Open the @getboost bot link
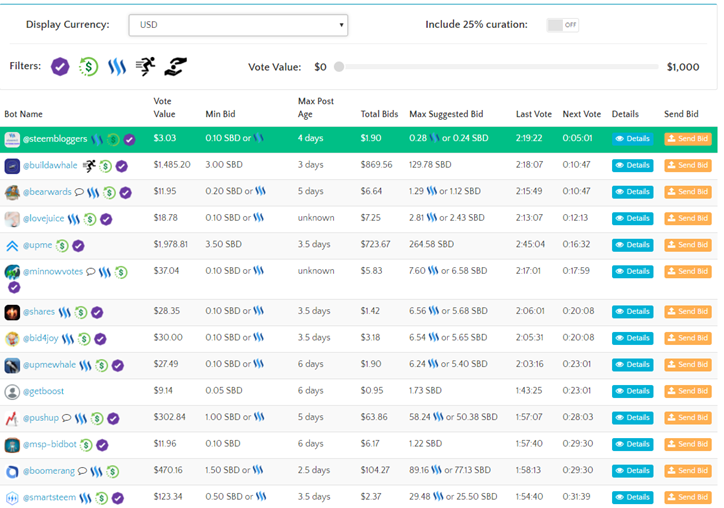This screenshot has width=724, height=508. click(43, 391)
